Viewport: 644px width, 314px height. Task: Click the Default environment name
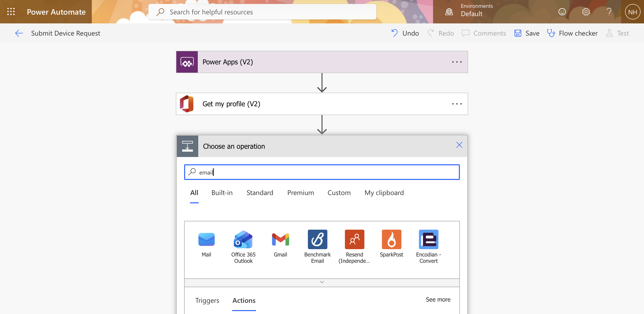coord(472,14)
